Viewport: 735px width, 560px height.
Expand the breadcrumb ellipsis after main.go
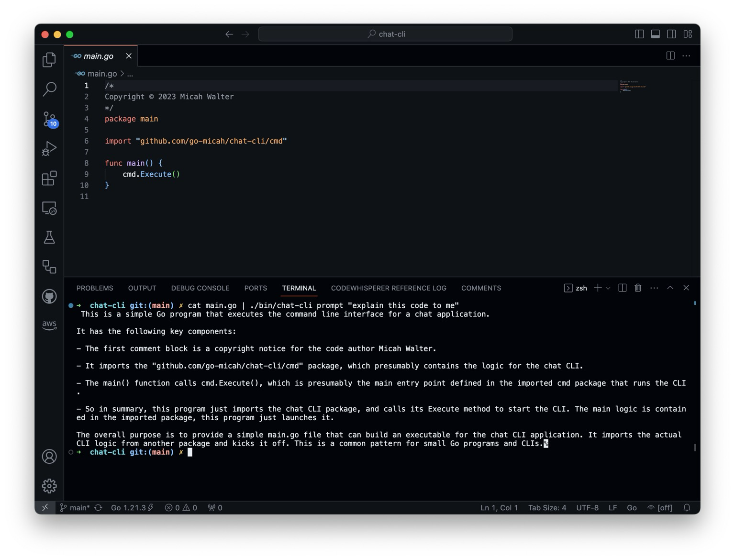tap(130, 74)
